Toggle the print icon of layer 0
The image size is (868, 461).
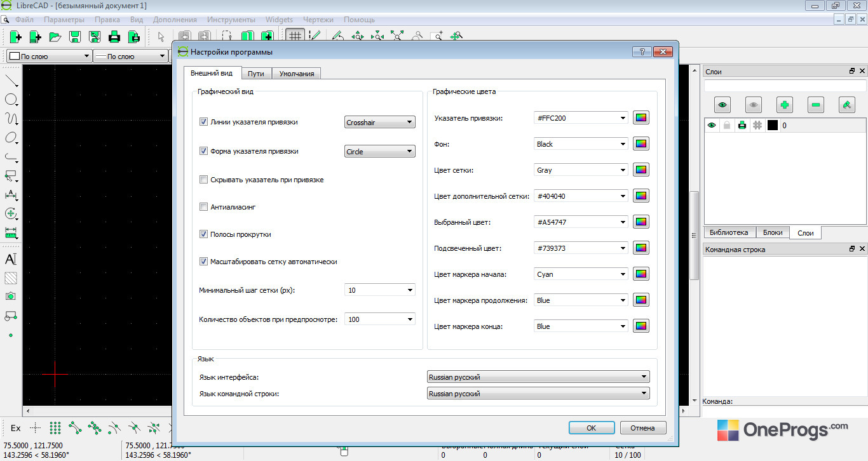[742, 126]
